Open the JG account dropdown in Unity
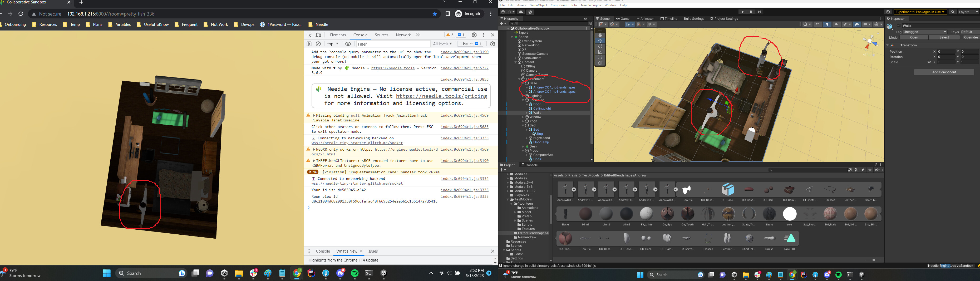Image resolution: width=980 pixels, height=281 pixels. [508, 12]
